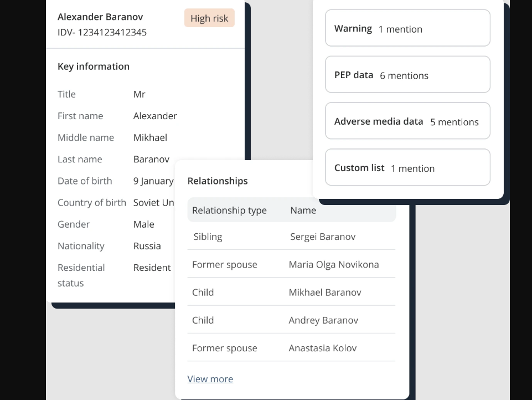Click the Name column header
Screen dimensions: 532x400
coord(303,211)
